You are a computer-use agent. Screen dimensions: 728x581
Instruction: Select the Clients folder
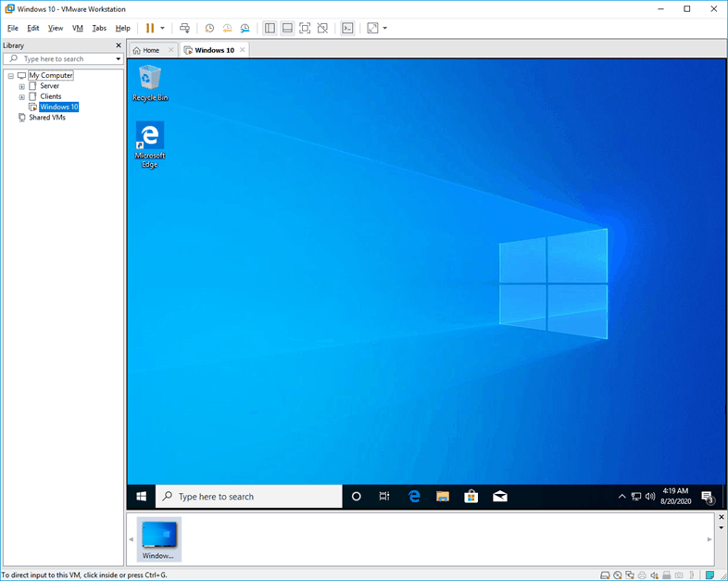click(x=50, y=96)
